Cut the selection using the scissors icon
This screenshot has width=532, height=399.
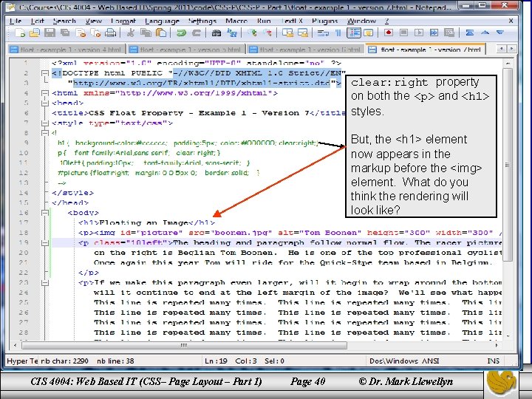pos(131,33)
